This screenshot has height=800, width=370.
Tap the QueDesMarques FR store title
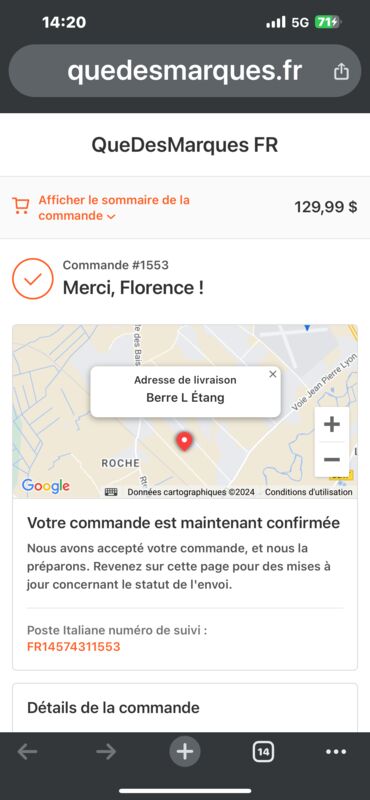185,145
